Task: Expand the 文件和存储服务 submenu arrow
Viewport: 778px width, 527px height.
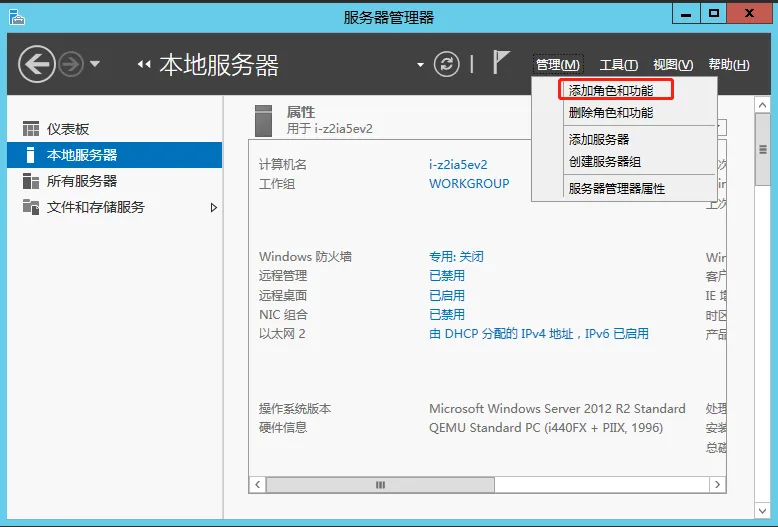Action: 213,207
